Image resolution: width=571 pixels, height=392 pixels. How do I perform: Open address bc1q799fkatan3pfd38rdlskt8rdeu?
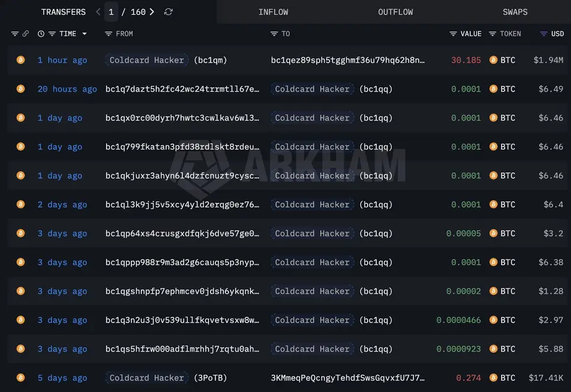(182, 147)
